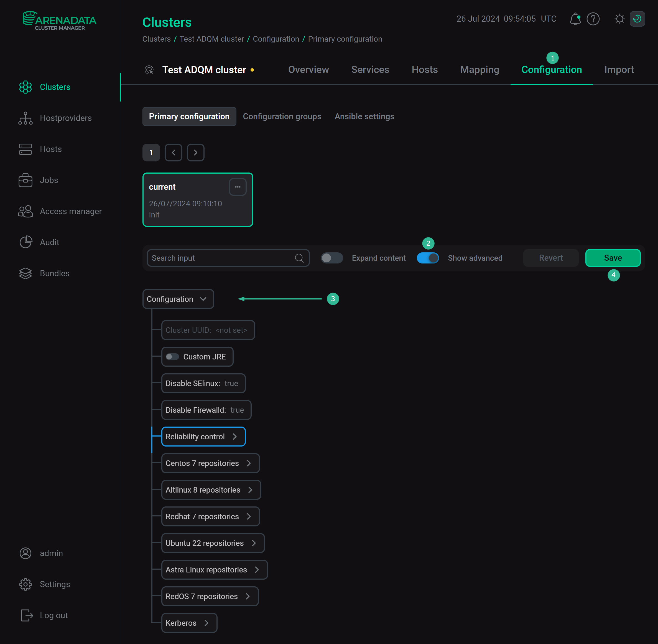Open Jobs briefcase icon in sidebar
The width and height of the screenshot is (658, 644).
click(25, 180)
